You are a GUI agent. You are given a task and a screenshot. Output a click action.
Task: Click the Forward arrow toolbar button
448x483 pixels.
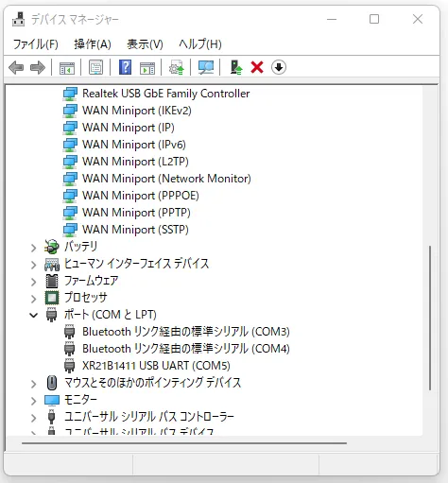(x=38, y=67)
